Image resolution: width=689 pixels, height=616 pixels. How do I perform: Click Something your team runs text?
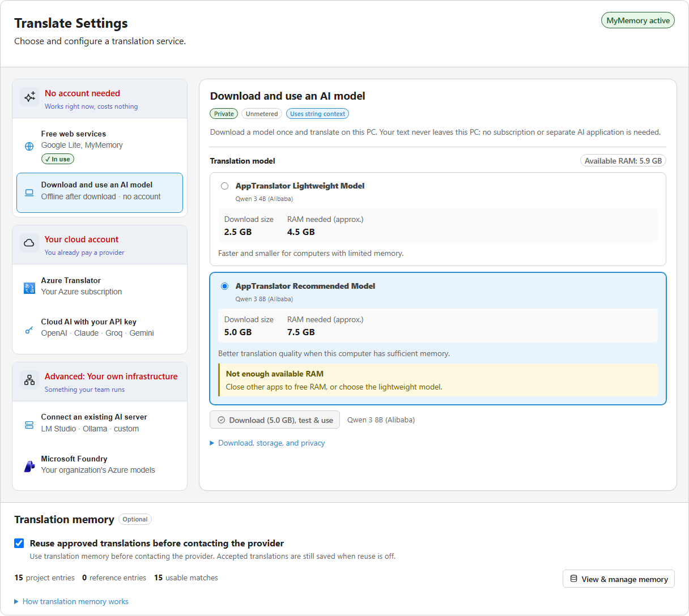click(84, 389)
